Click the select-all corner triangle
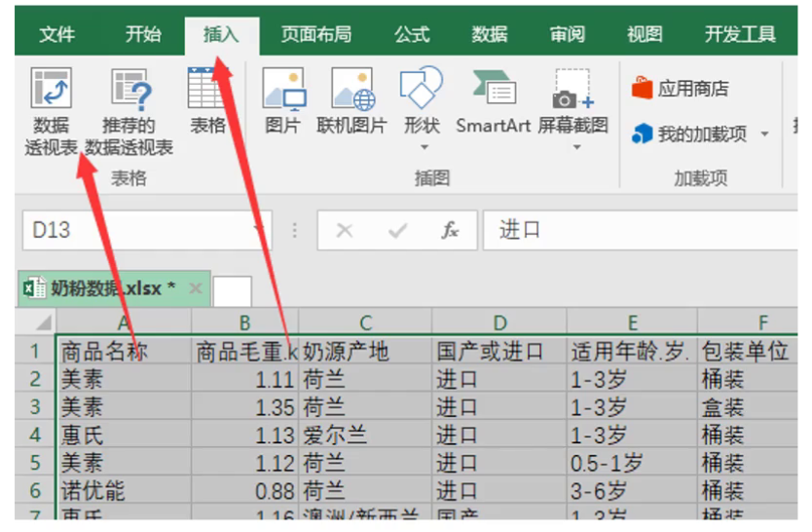The width and height of the screenshot is (812, 532). click(x=44, y=322)
